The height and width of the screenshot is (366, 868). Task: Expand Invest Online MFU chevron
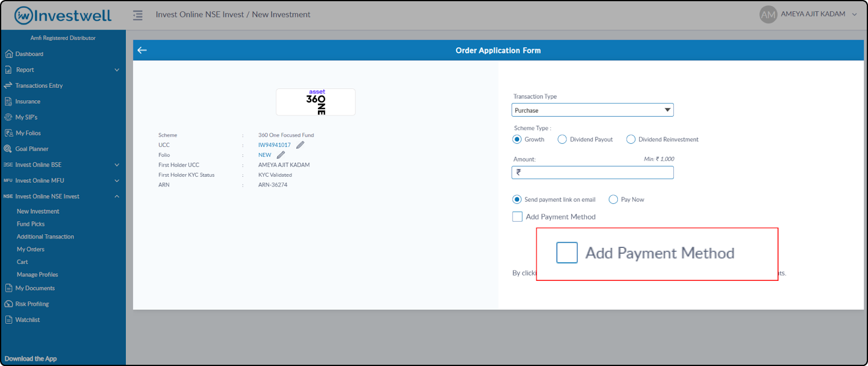(117, 181)
